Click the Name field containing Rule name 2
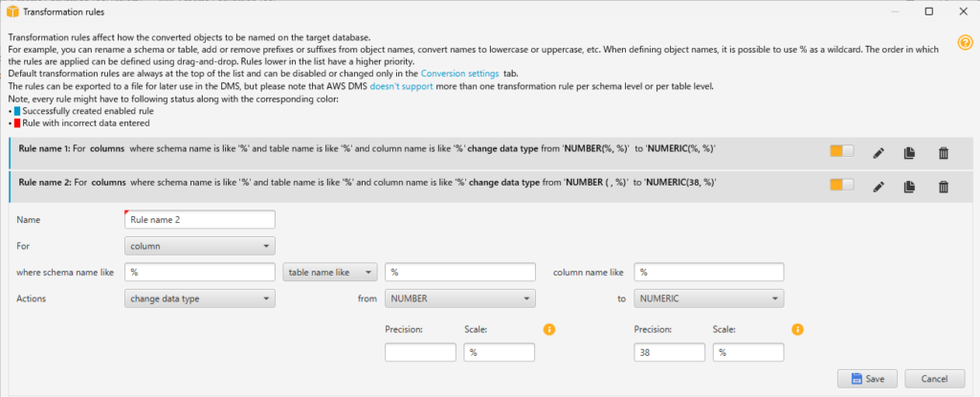 [x=200, y=220]
